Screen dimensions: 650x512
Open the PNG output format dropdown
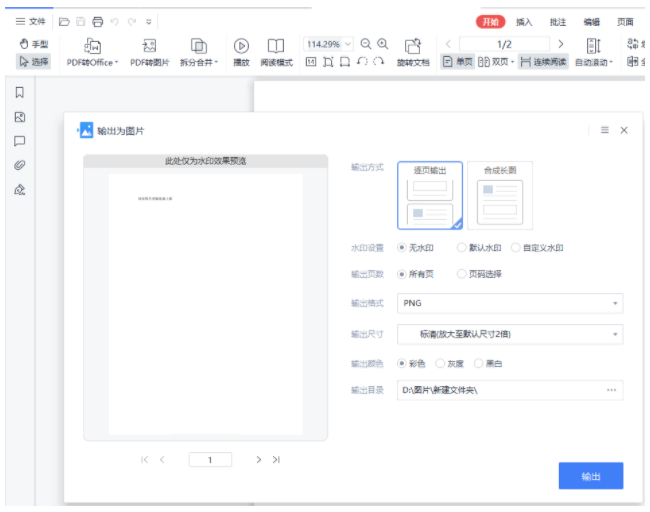[510, 303]
